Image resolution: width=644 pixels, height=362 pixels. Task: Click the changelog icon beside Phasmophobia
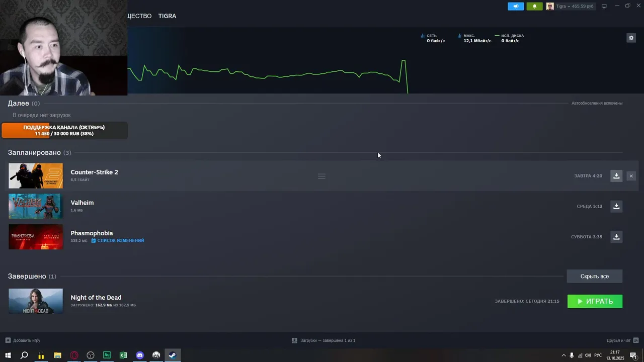pos(94,241)
